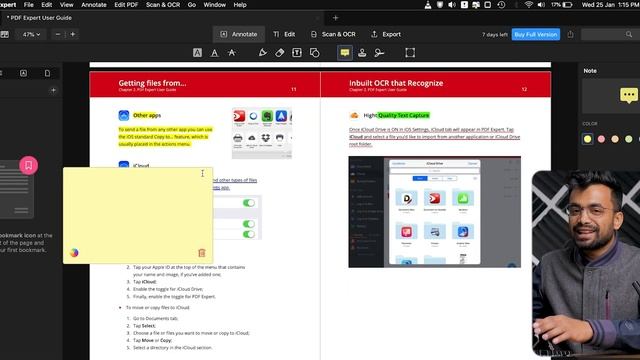Select the Text box tool
Image resolution: width=640 pixels, height=360 pixels.
click(x=297, y=53)
